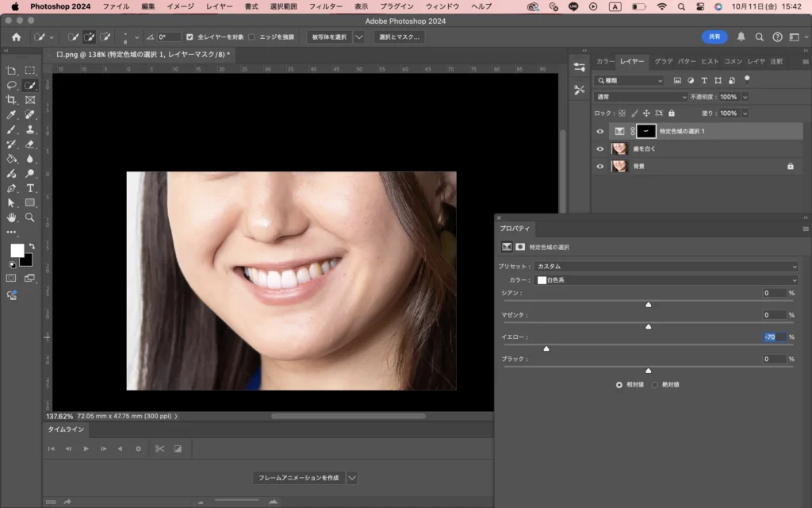Click the foreground white color swatch
Viewport: 812px width, 508px height.
(x=16, y=250)
